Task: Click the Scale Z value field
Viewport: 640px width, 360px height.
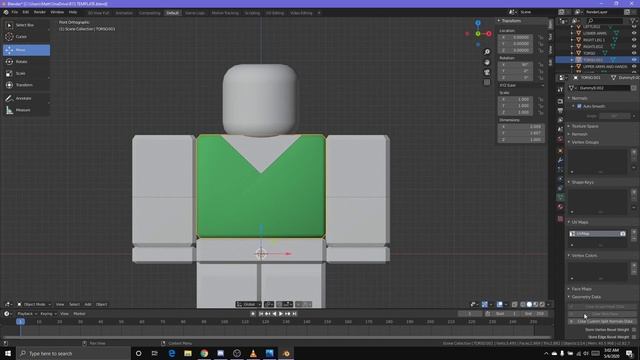Action: click(x=516, y=112)
